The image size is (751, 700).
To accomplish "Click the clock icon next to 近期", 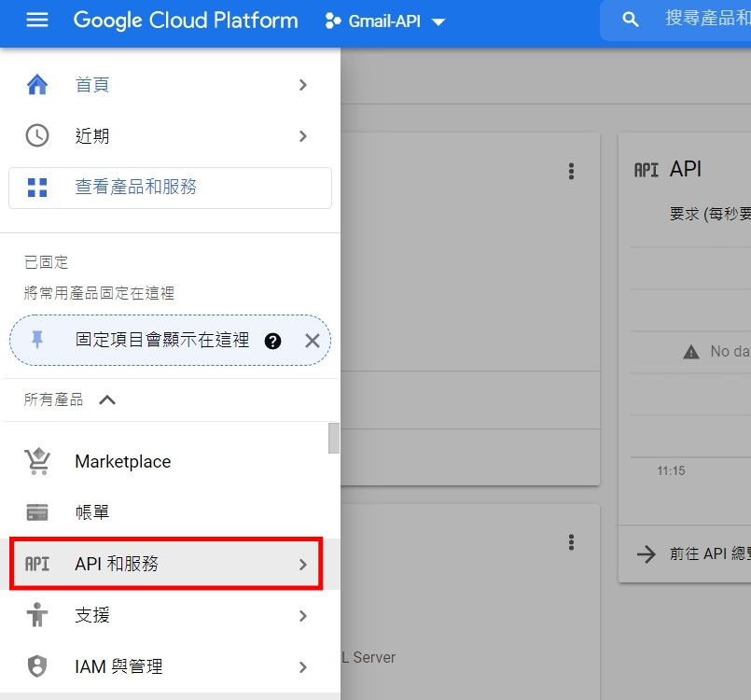I will (x=37, y=136).
